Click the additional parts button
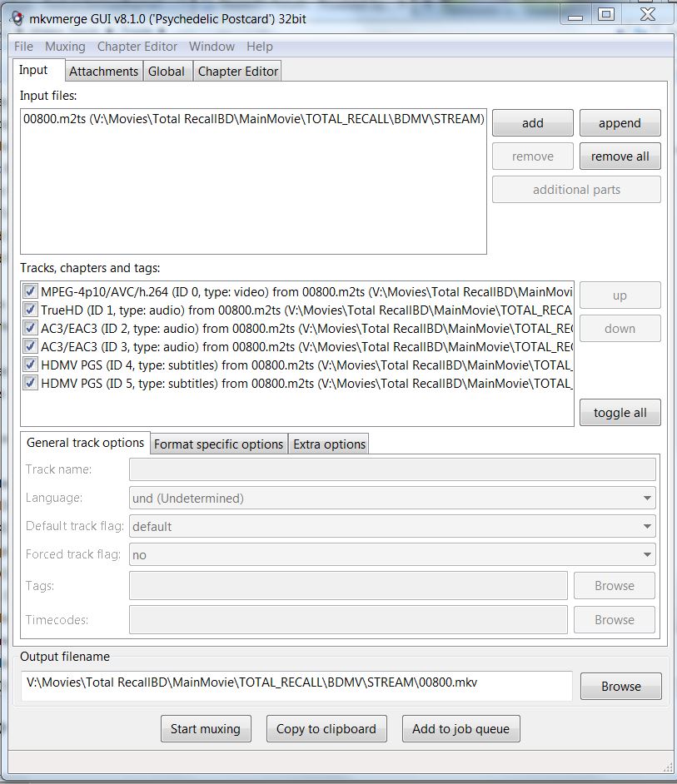Screen dimensions: 677x784 coord(576,190)
